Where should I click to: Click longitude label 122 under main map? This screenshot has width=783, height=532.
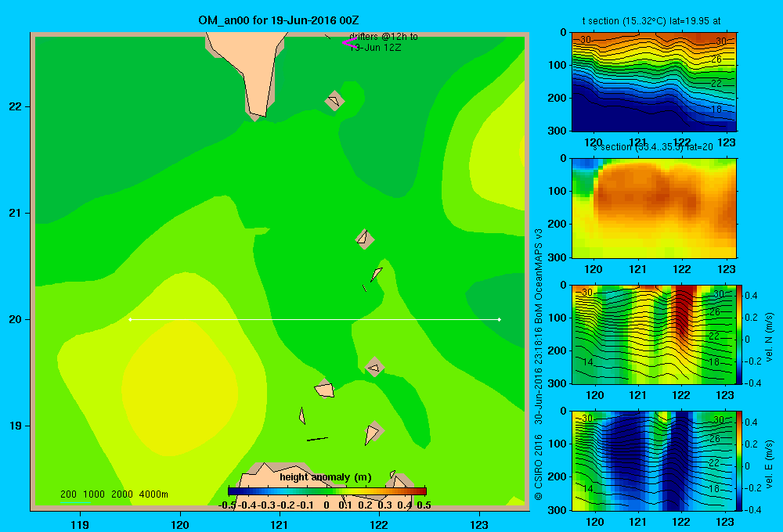click(380, 524)
